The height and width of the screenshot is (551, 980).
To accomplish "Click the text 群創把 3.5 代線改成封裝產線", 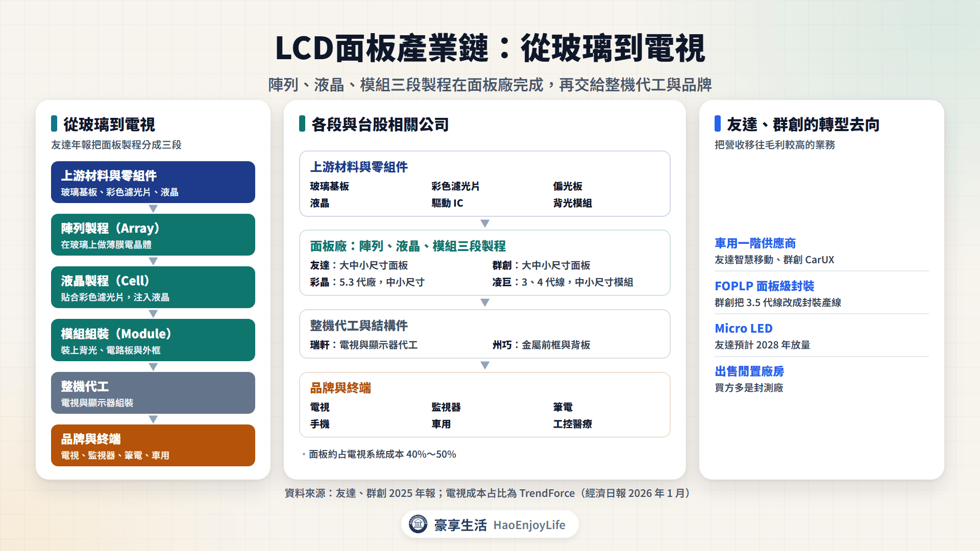I will coord(778,303).
